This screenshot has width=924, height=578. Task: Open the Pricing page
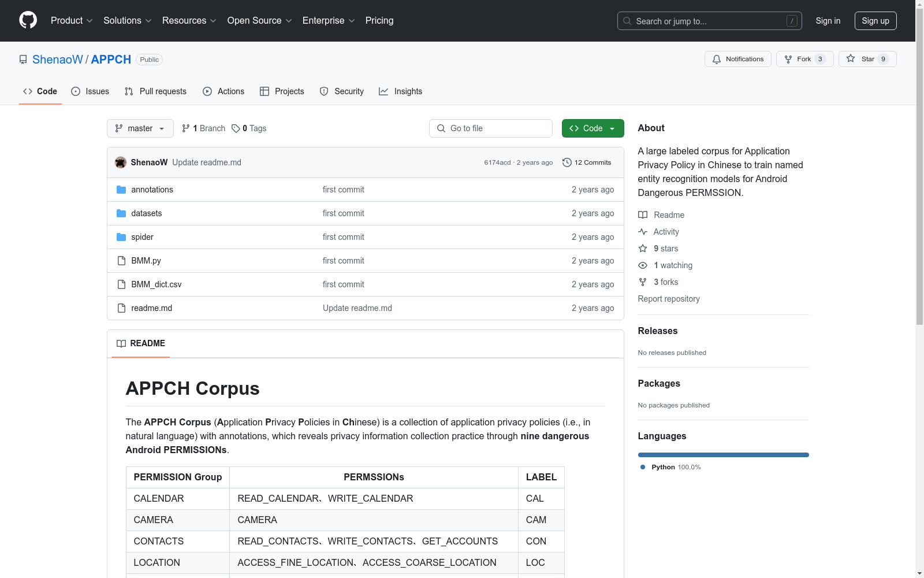coord(379,21)
